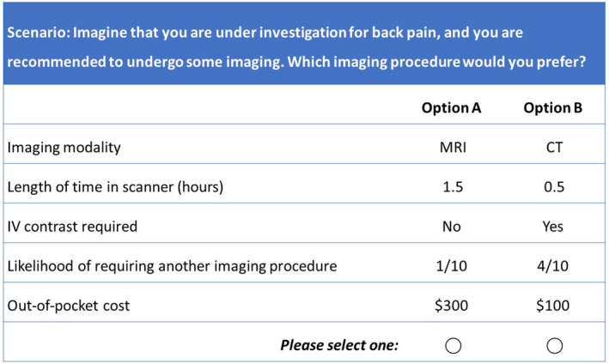Click the Option A column header
The image size is (609, 364).
pyautogui.click(x=451, y=108)
